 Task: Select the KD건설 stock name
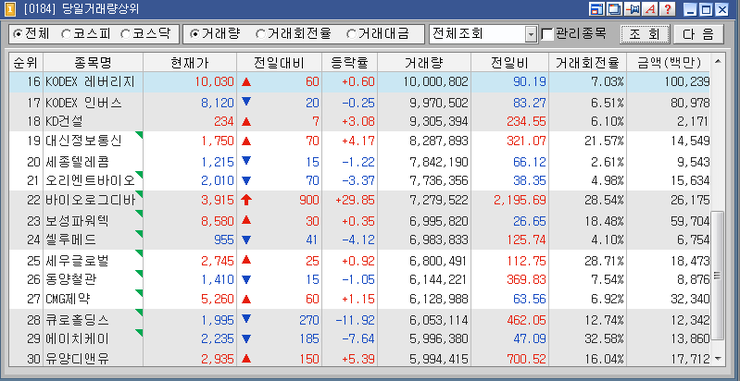coord(64,122)
